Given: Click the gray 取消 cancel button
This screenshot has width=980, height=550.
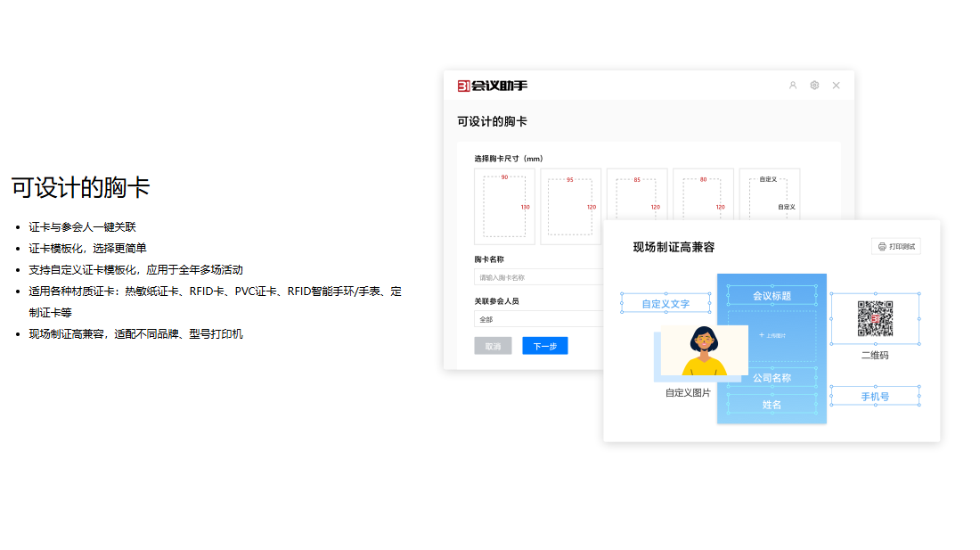Looking at the screenshot, I should 493,346.
